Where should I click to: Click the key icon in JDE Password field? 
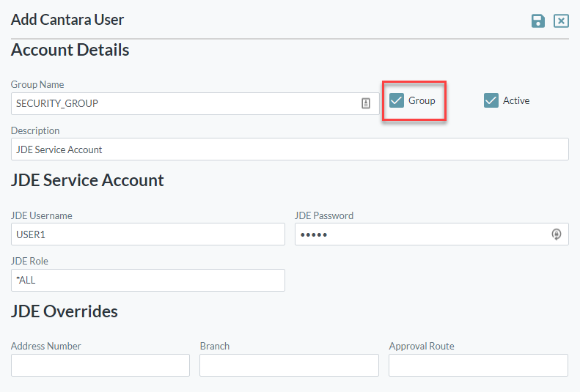(x=556, y=234)
